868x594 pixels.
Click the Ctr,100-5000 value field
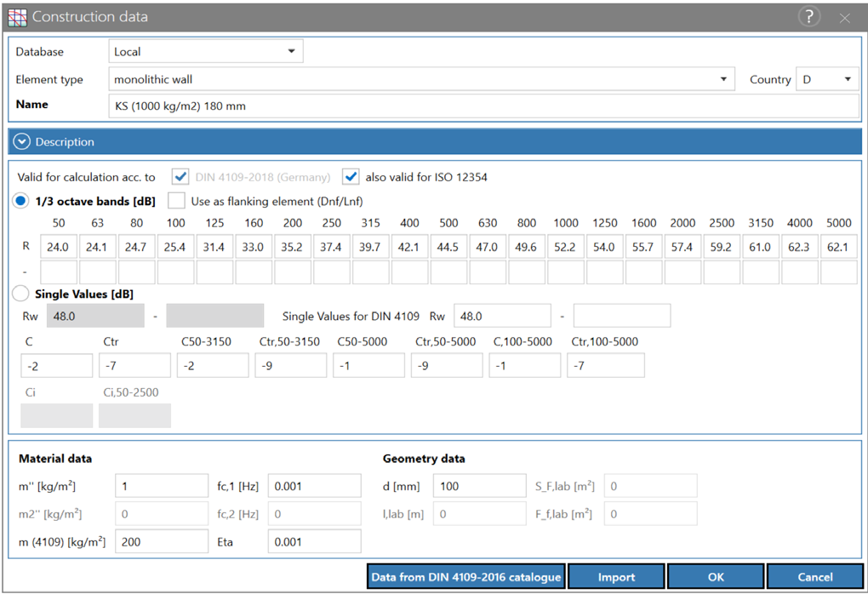606,366
